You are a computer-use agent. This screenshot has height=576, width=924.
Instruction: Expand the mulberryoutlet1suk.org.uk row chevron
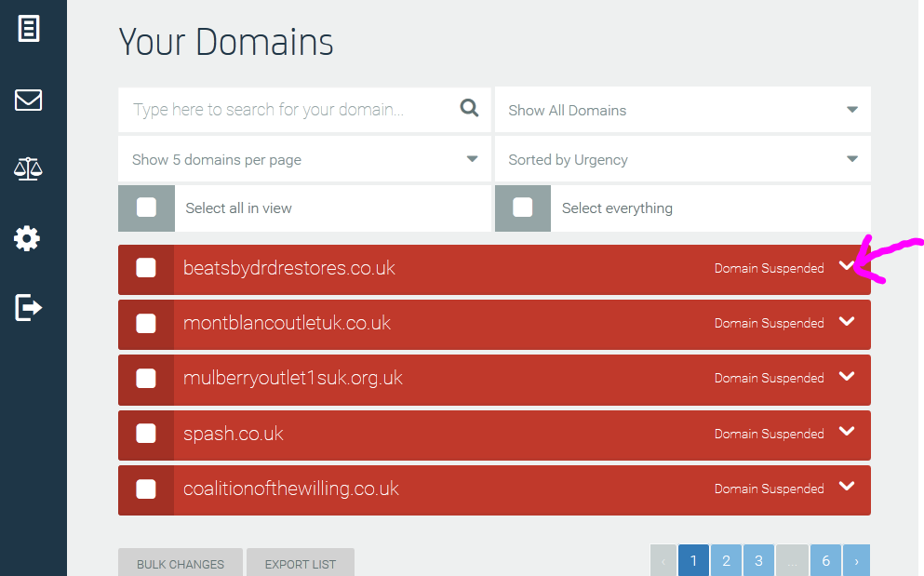(847, 376)
